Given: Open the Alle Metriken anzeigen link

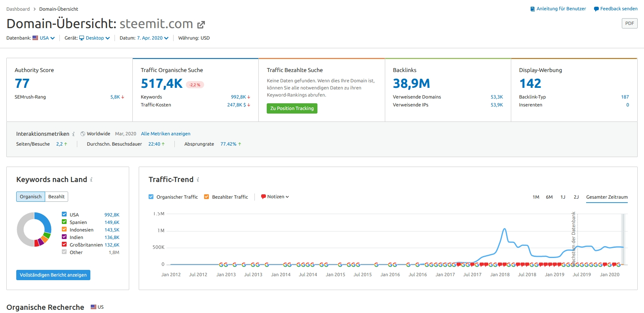Looking at the screenshot, I should pos(166,134).
